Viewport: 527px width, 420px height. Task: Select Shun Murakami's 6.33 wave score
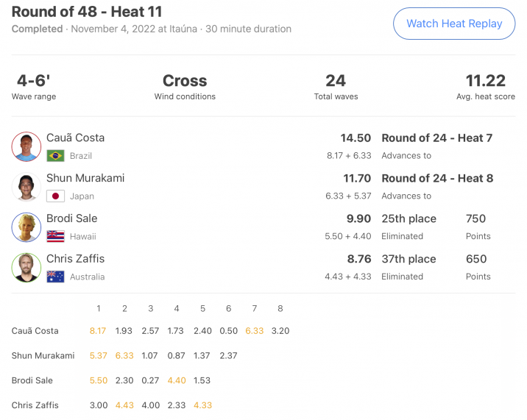124,355
